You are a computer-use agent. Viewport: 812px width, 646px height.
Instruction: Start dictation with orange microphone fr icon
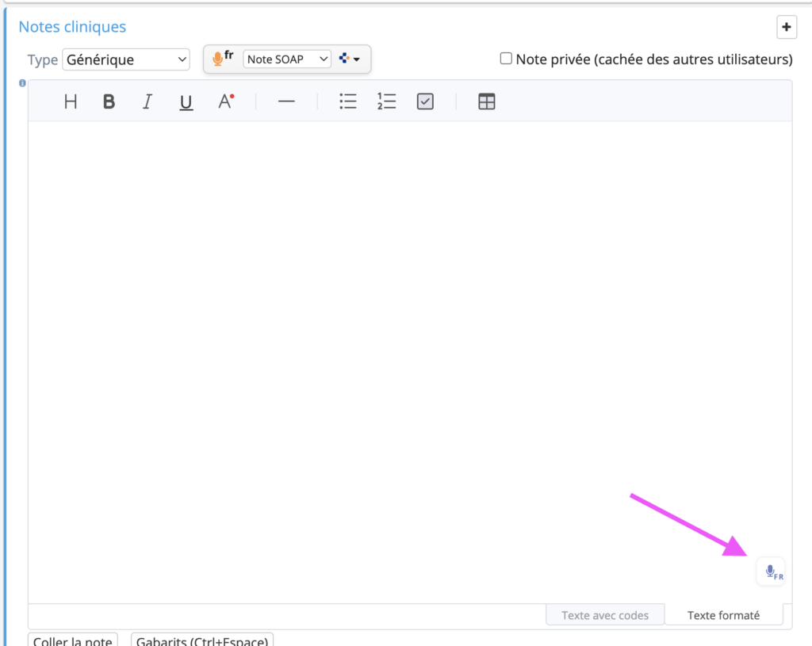click(x=223, y=59)
